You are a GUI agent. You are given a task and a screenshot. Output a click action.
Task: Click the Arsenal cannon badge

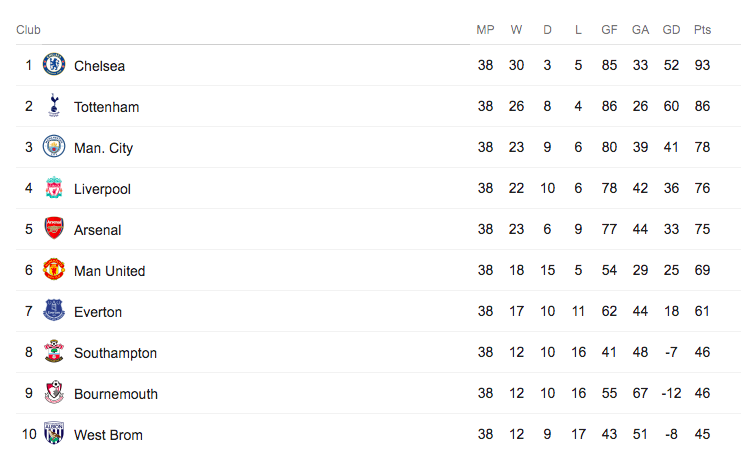(54, 228)
